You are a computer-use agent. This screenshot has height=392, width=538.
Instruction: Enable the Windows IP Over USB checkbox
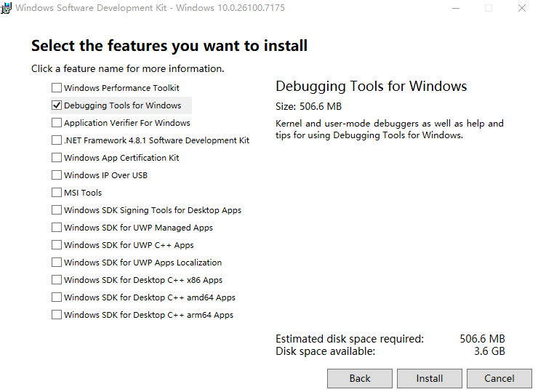(57, 175)
